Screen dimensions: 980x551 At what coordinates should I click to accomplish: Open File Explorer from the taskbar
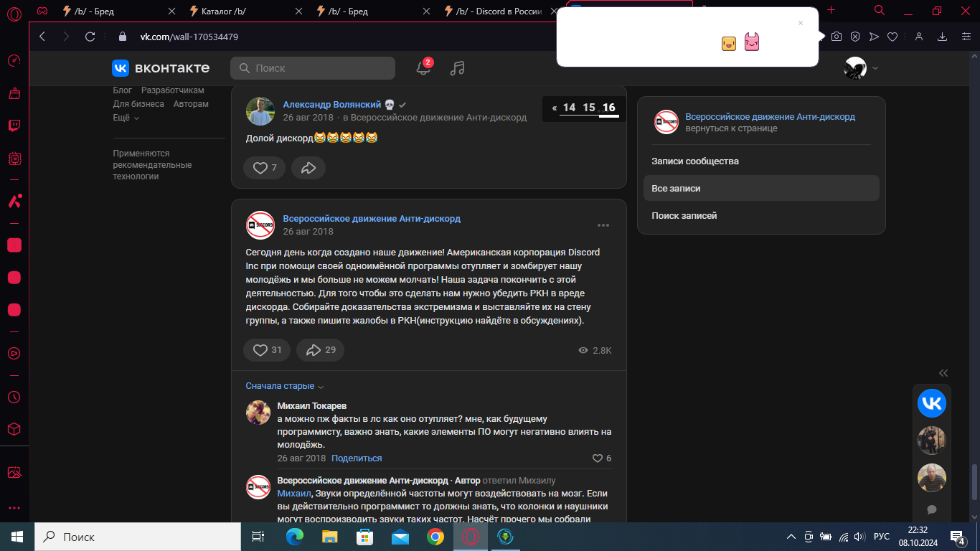pyautogui.click(x=329, y=537)
